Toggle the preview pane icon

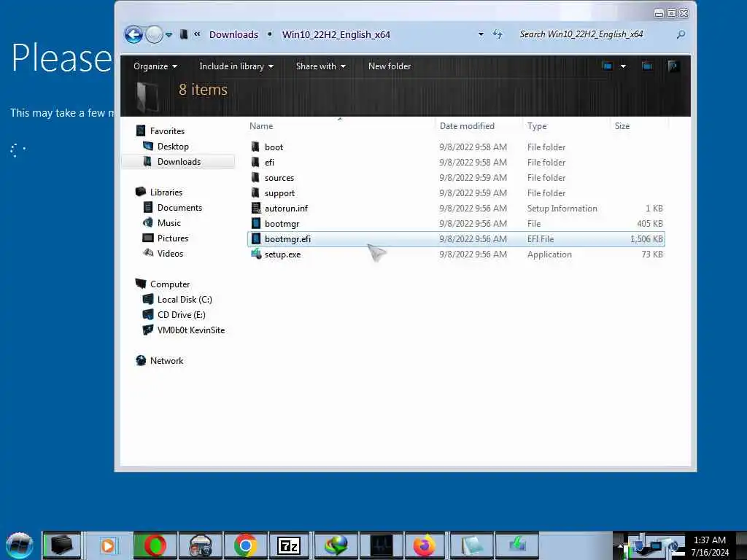(647, 66)
